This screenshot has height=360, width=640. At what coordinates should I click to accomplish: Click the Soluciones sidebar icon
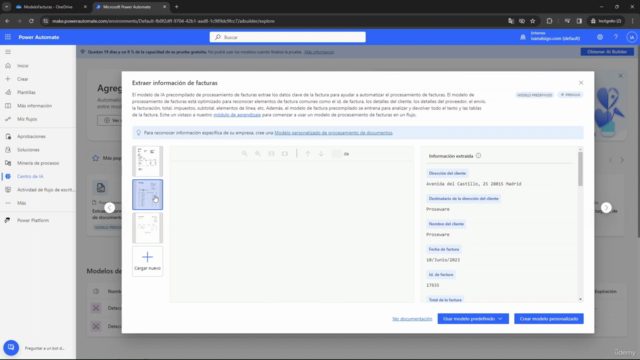(8, 150)
